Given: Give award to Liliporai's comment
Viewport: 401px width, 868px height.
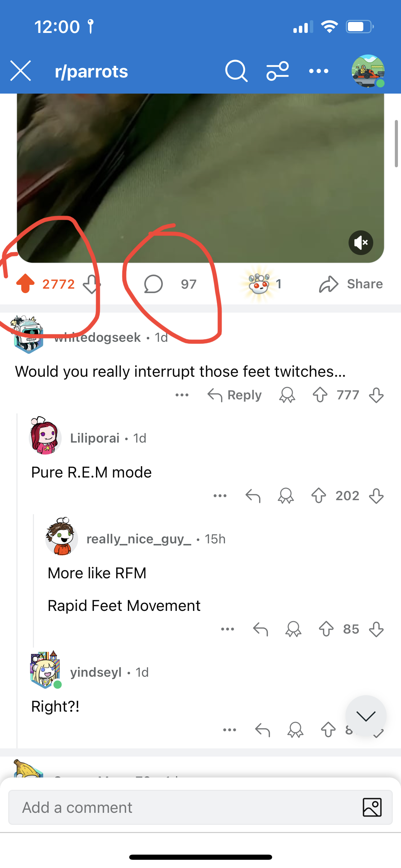Looking at the screenshot, I should (285, 496).
